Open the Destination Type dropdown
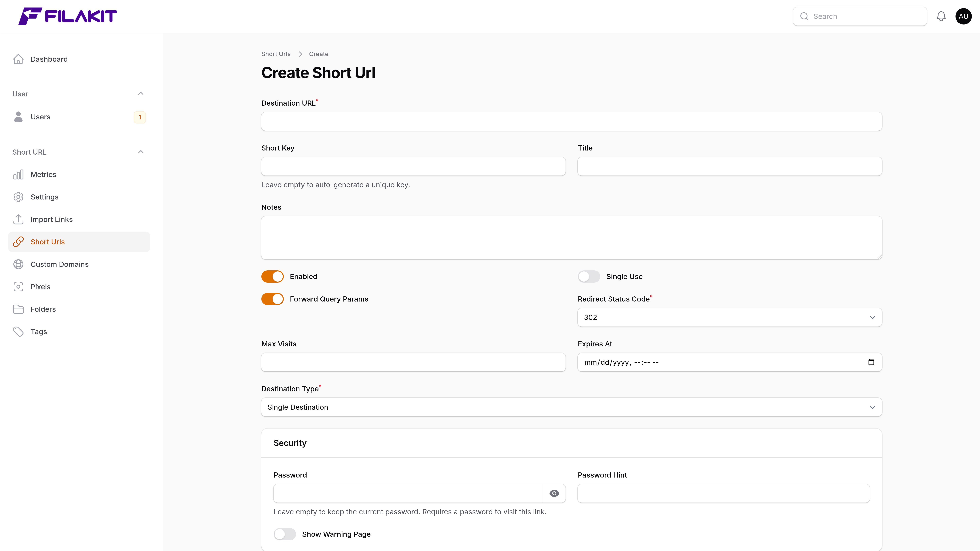 pos(571,407)
